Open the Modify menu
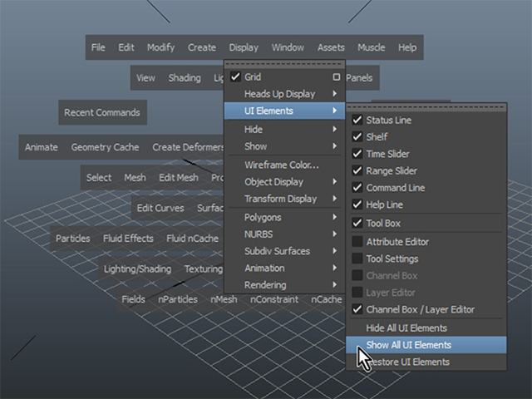The height and width of the screenshot is (399, 532). pos(160,47)
